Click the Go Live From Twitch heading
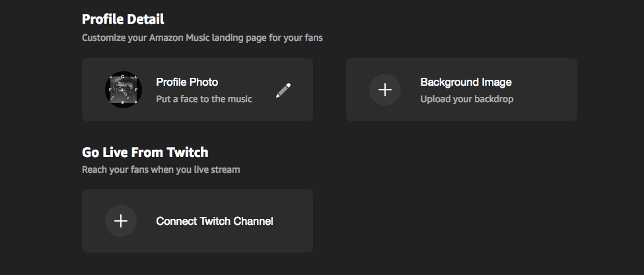Viewport: 644px width, 275px height. [x=145, y=152]
